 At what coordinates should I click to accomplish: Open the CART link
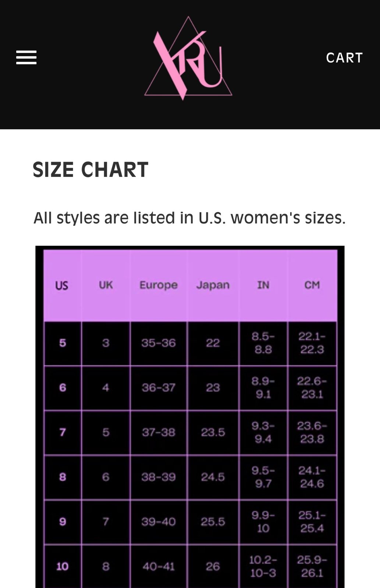coord(344,58)
